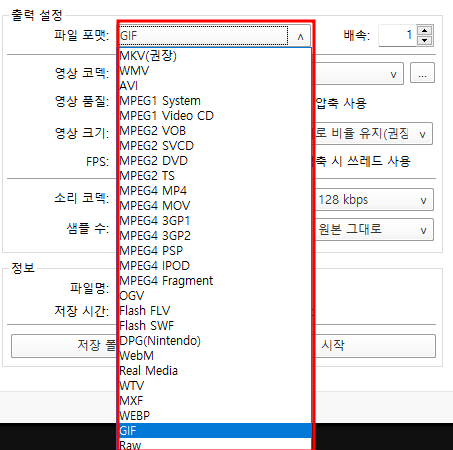Pick DPG(Nintendo) from the list
The image size is (453, 450).
(215, 341)
